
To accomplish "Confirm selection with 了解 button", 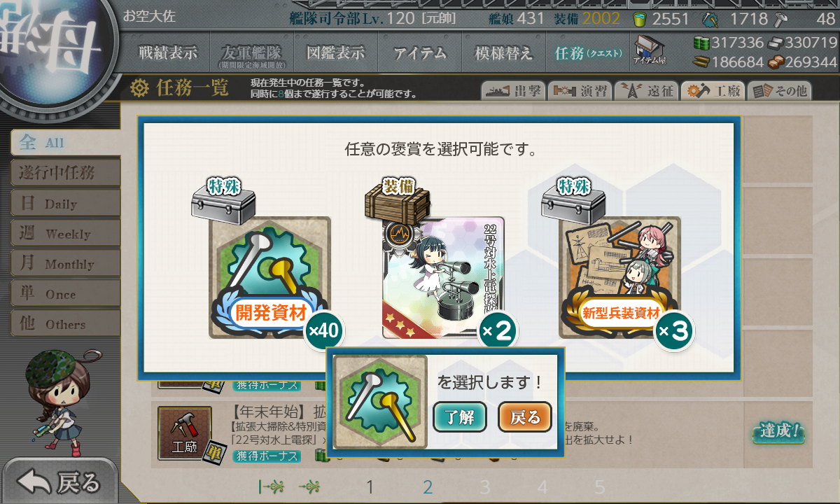I will tap(460, 417).
